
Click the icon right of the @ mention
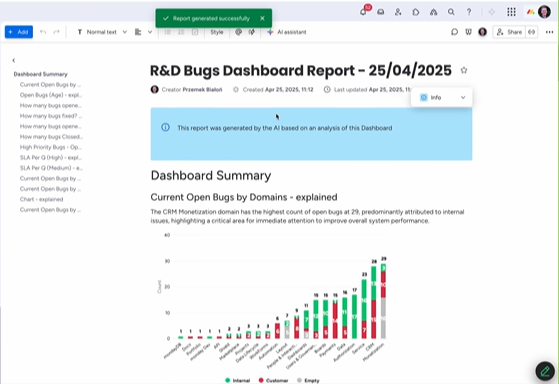(252, 32)
